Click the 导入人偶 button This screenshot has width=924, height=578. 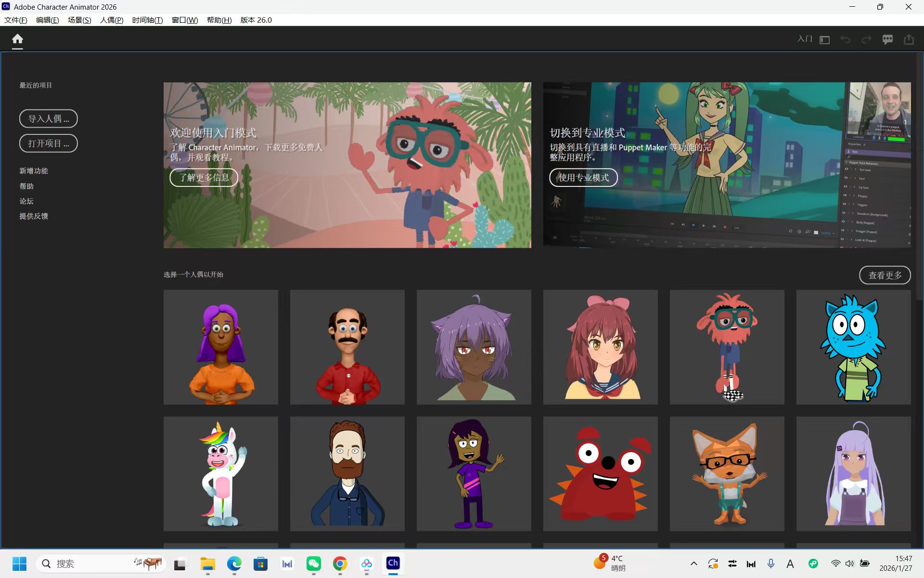(48, 118)
